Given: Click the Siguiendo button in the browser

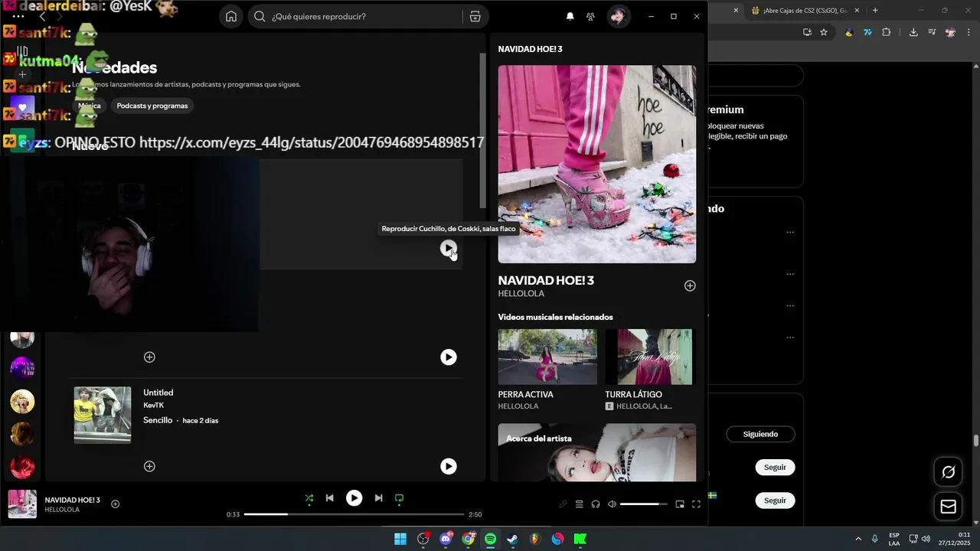Looking at the screenshot, I should point(760,434).
